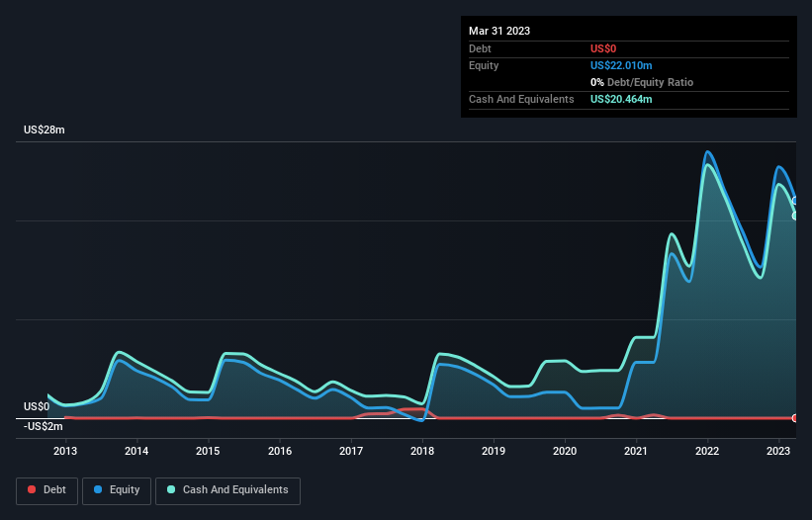Click the Cash And Equivalents tooltip row label

tap(521, 99)
